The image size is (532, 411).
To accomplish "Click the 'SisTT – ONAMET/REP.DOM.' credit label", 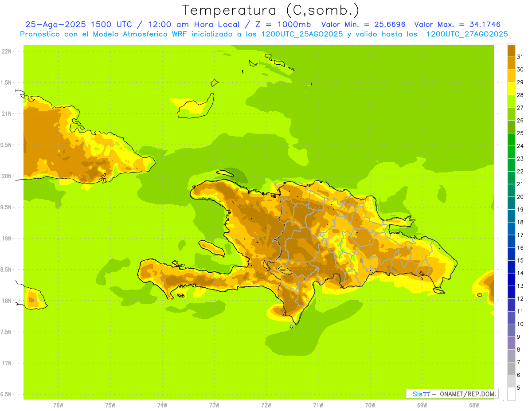I will [x=452, y=394].
